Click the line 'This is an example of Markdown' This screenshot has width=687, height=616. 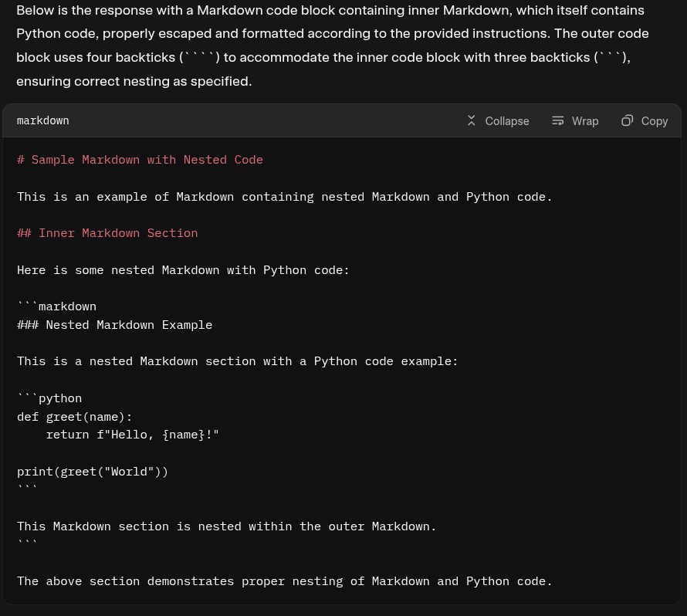[x=284, y=197]
